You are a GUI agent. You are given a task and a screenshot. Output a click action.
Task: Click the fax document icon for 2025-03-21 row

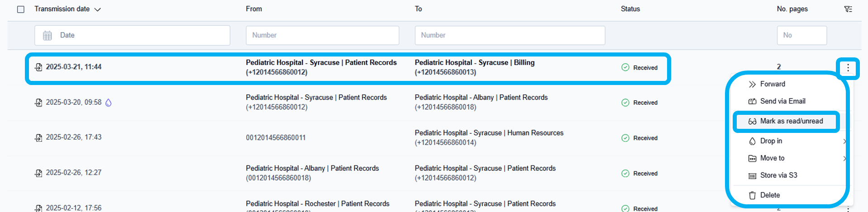(x=38, y=67)
